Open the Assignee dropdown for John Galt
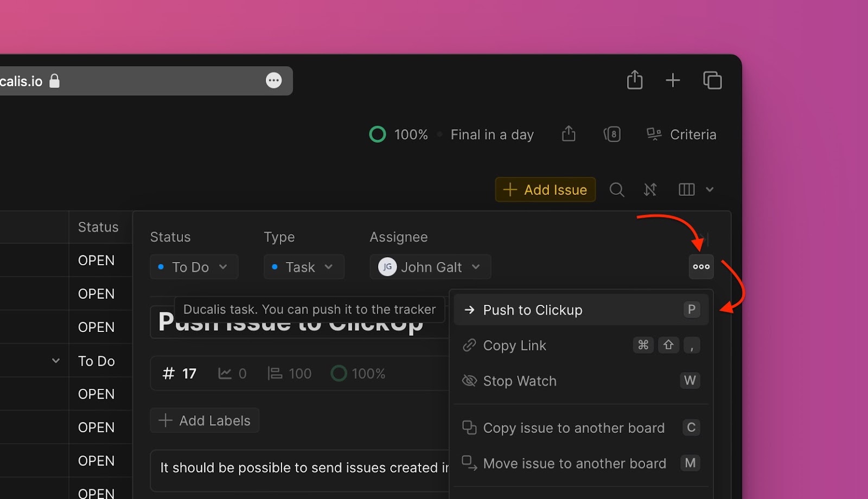 (430, 266)
